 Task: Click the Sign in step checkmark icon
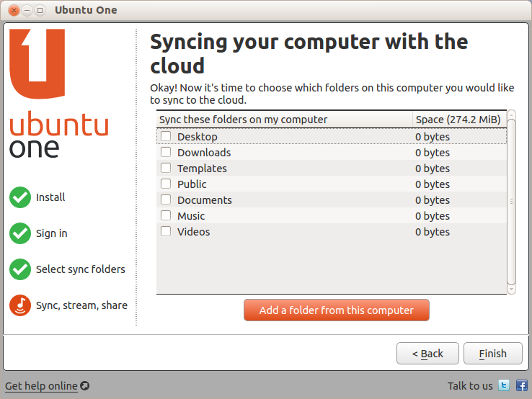(20, 233)
